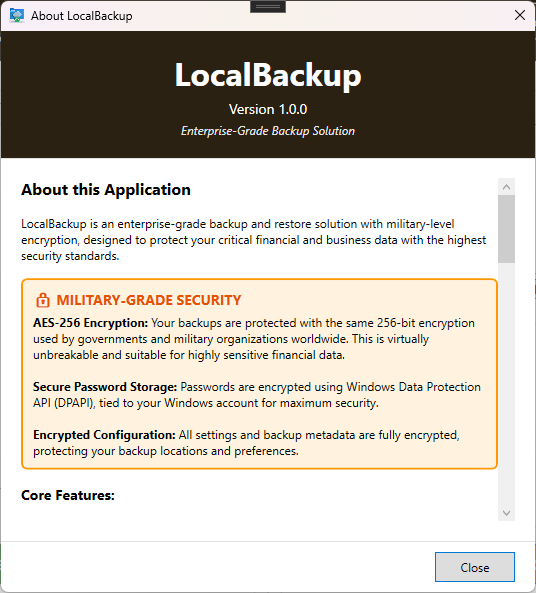Close the About LocalBackup window with X
Viewport: 536px width, 593px height.
pos(520,15)
